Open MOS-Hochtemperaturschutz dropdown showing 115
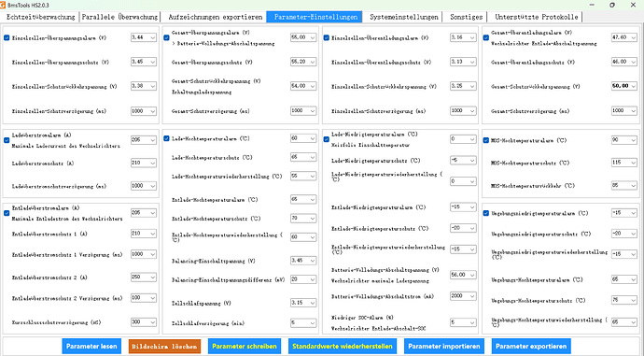Image resolution: width=644 pixels, height=356 pixels. point(623,163)
